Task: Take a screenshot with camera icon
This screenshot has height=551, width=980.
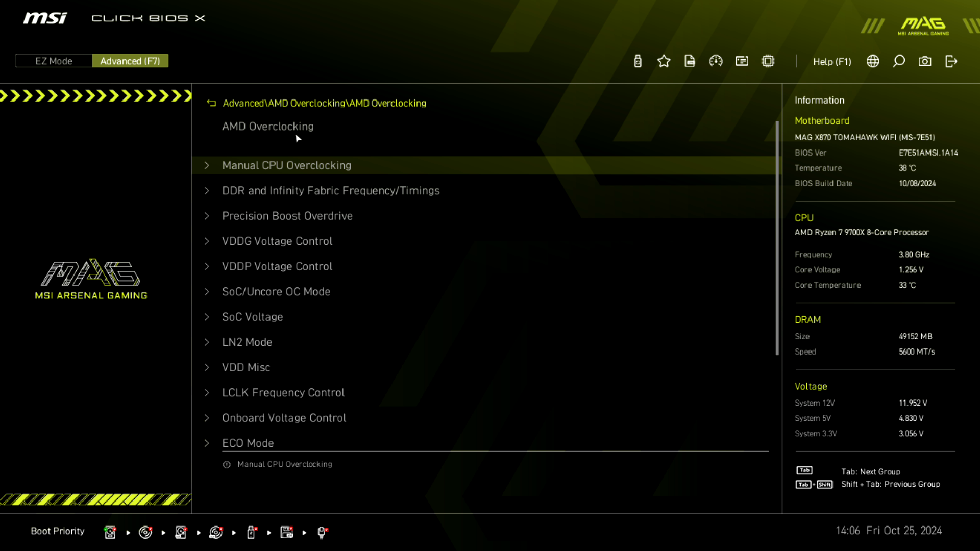Action: [925, 61]
